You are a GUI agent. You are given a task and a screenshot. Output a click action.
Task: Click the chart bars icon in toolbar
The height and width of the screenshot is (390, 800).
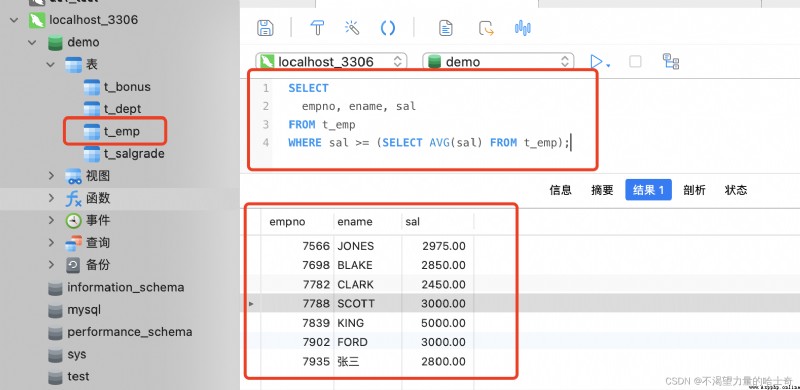pos(523,28)
